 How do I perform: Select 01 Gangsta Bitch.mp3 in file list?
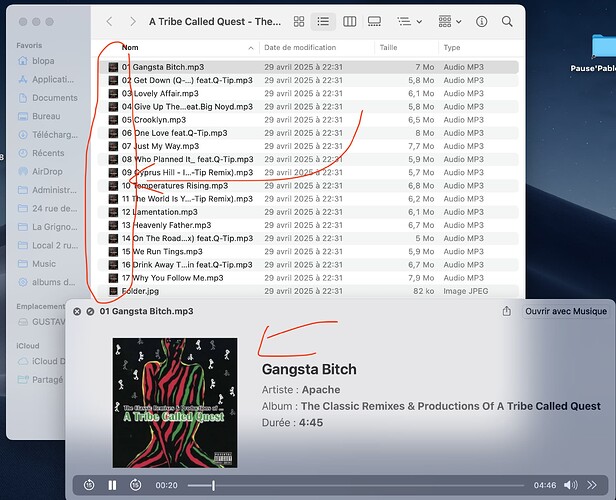click(x=308, y=67)
